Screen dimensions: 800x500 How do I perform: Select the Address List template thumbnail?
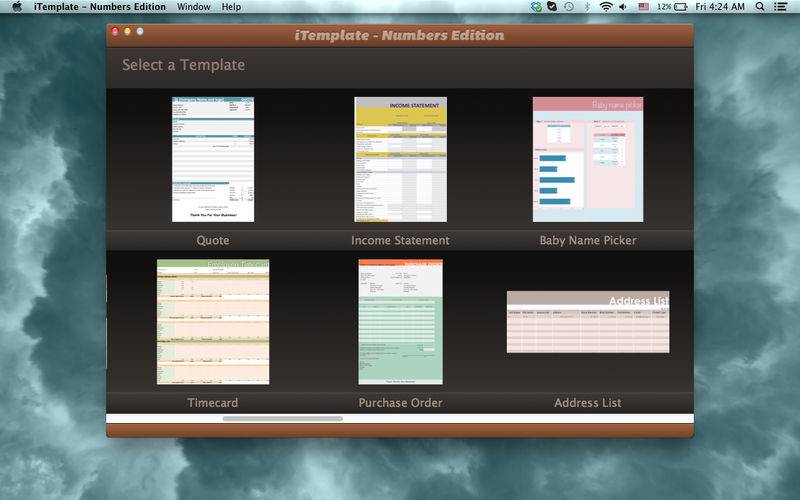coord(588,322)
